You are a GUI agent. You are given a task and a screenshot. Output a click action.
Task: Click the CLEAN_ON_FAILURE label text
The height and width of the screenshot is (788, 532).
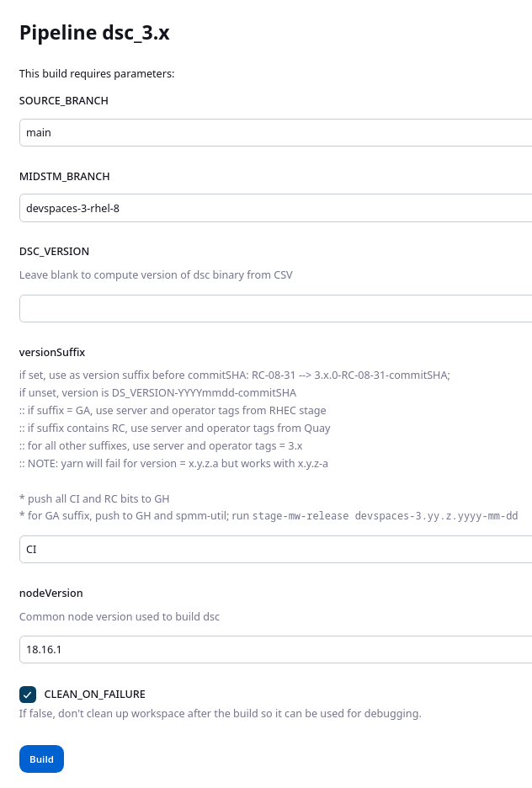pos(94,695)
